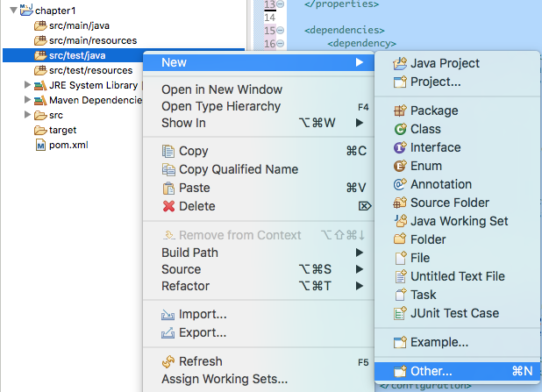Expand the JRE System Library node

(27, 85)
